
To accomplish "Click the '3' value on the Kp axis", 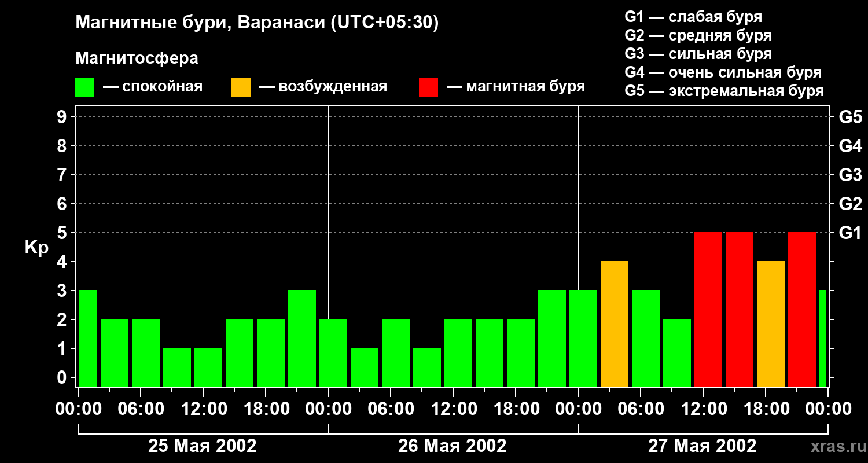I will coord(63,291).
